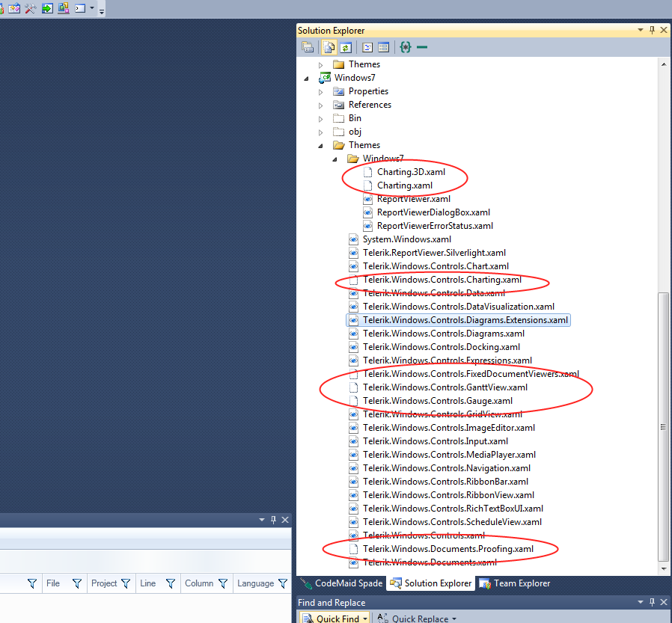Select Telerik.Windows.Controls.Chart.xaml file
The image size is (672, 623).
pos(436,266)
